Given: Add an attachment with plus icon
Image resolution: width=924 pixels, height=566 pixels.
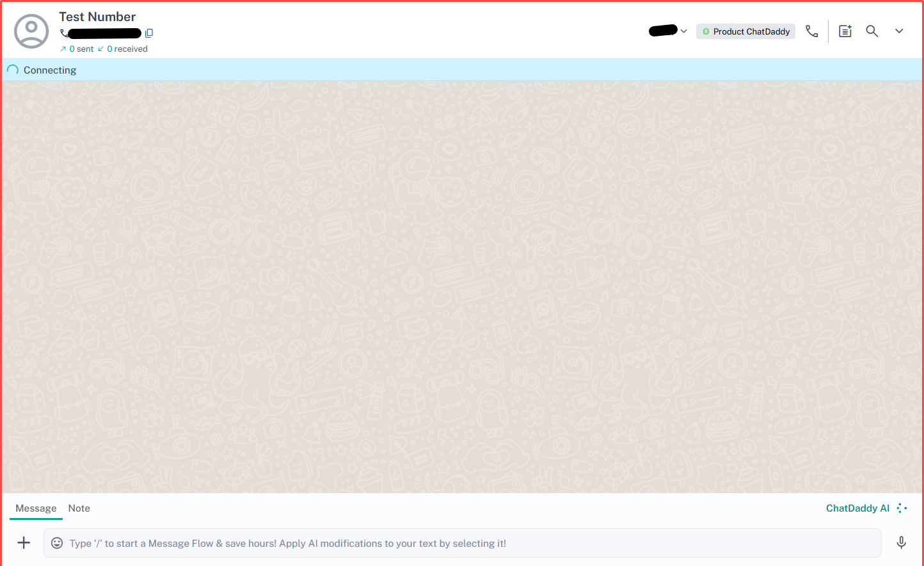Looking at the screenshot, I should click(24, 543).
